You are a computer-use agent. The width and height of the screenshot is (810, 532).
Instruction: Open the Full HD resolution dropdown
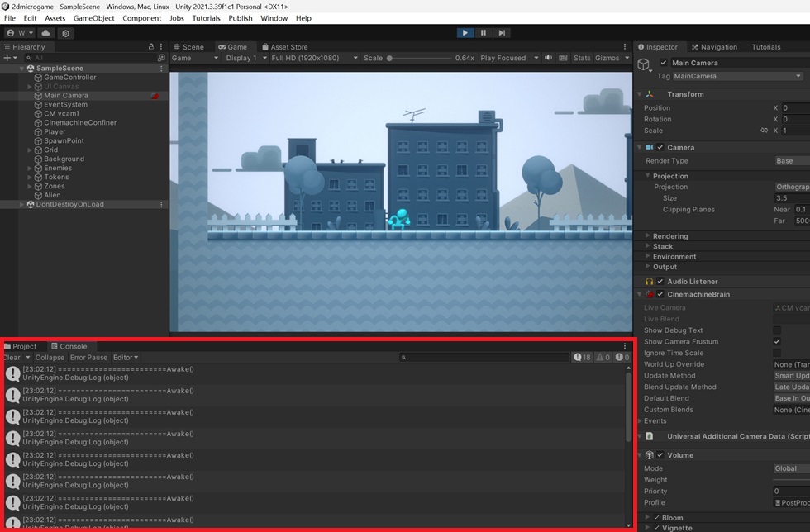click(x=314, y=58)
